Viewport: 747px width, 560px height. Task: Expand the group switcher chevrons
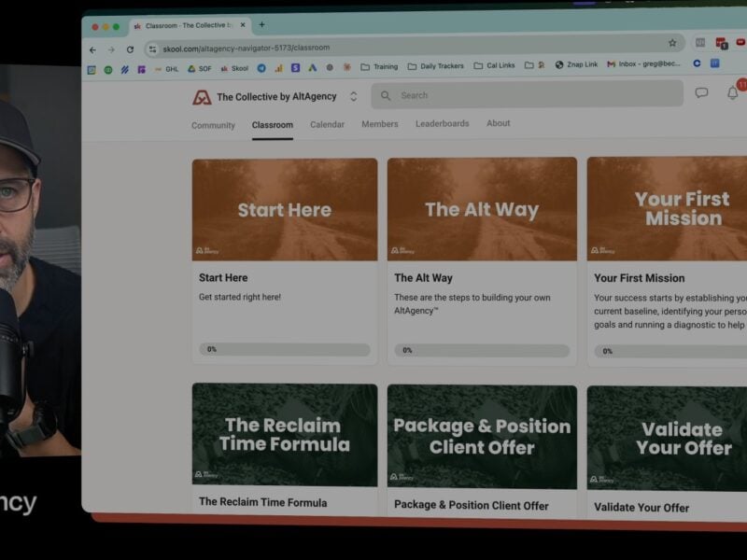(x=354, y=96)
